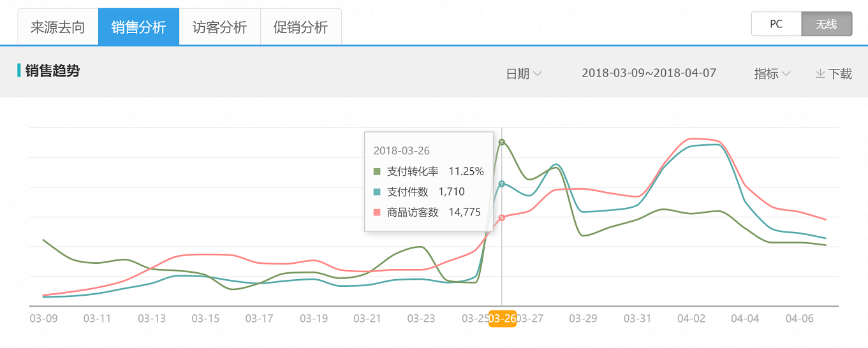
Task: Click the 03-19 axis label
Action: [313, 319]
